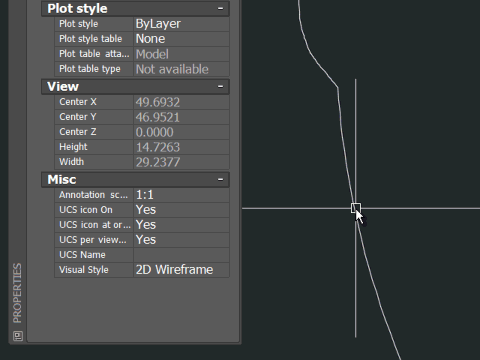Select the Width value 29.2377

click(x=181, y=162)
